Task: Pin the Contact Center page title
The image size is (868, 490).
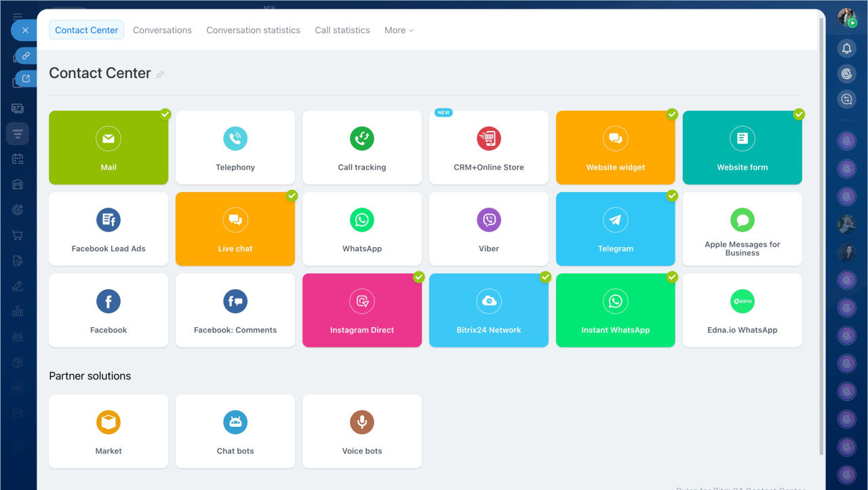Action: (160, 75)
